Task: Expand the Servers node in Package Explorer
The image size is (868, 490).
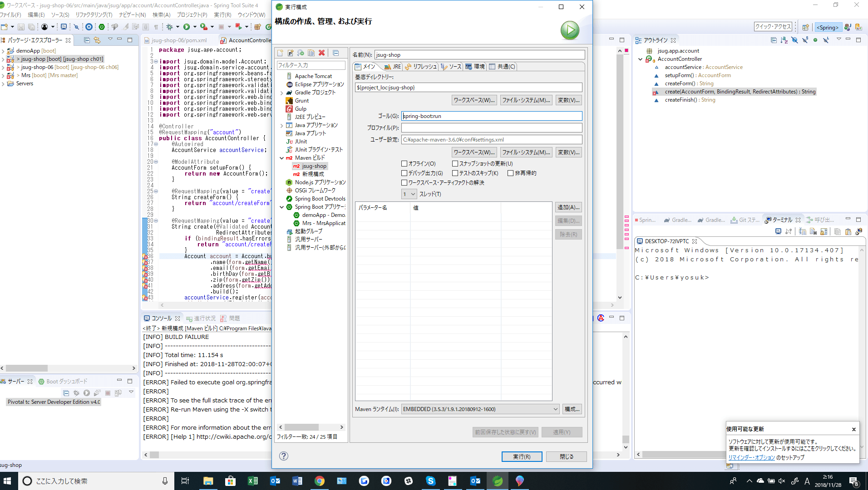Action: click(x=3, y=83)
